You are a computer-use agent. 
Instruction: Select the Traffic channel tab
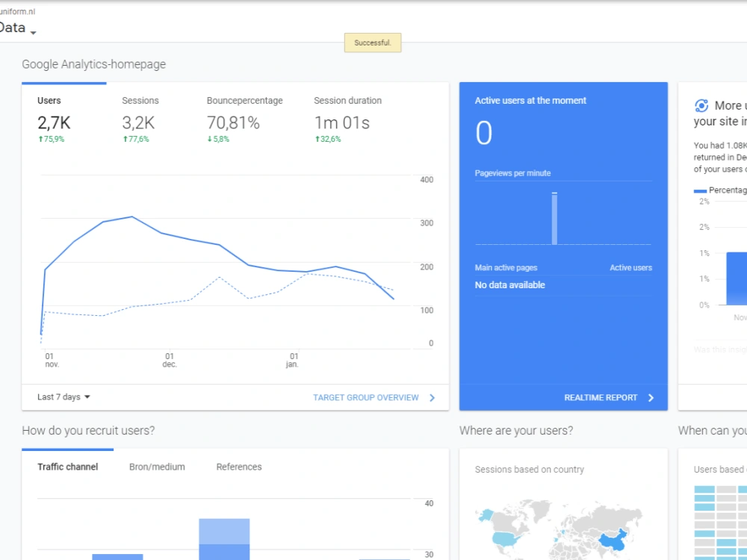pyautogui.click(x=68, y=467)
